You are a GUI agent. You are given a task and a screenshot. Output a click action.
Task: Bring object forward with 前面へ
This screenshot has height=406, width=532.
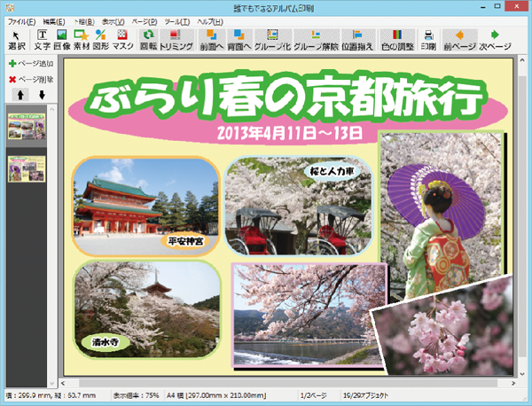point(209,39)
